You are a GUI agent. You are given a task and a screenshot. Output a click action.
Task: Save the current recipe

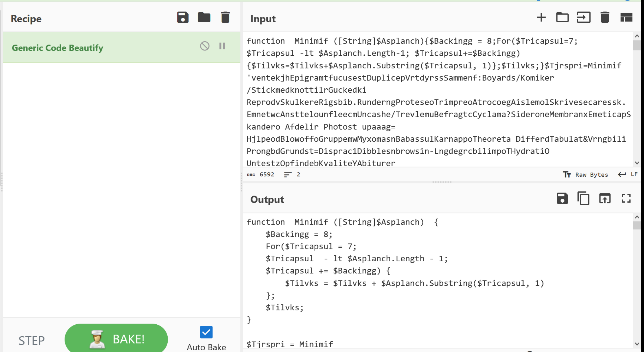(x=183, y=18)
